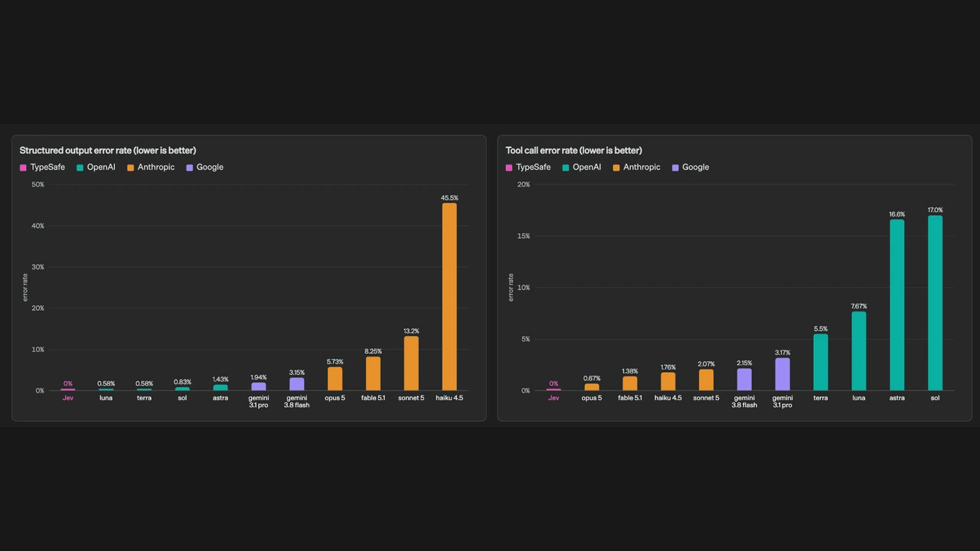Click the astra bar in Tool call chart

pos(897,305)
